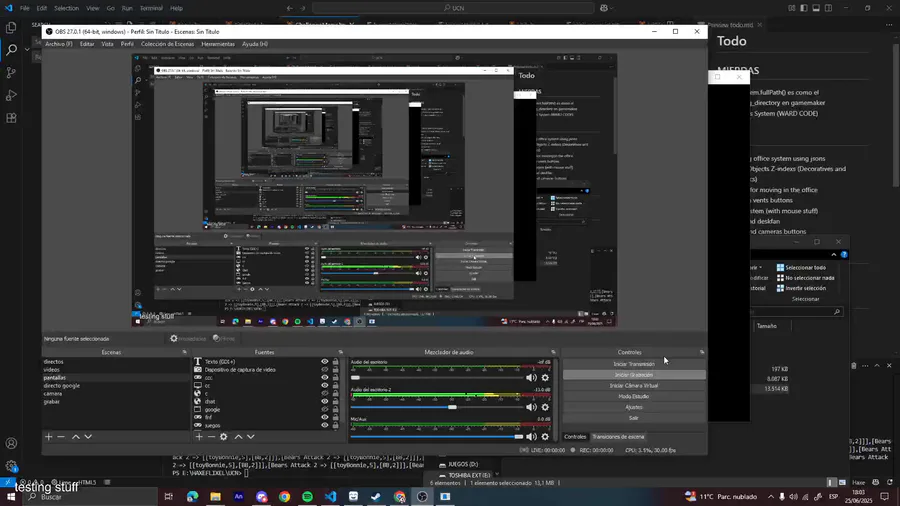Open settings gear for Audio del escritorio
The image size is (900, 506).
[545, 377]
